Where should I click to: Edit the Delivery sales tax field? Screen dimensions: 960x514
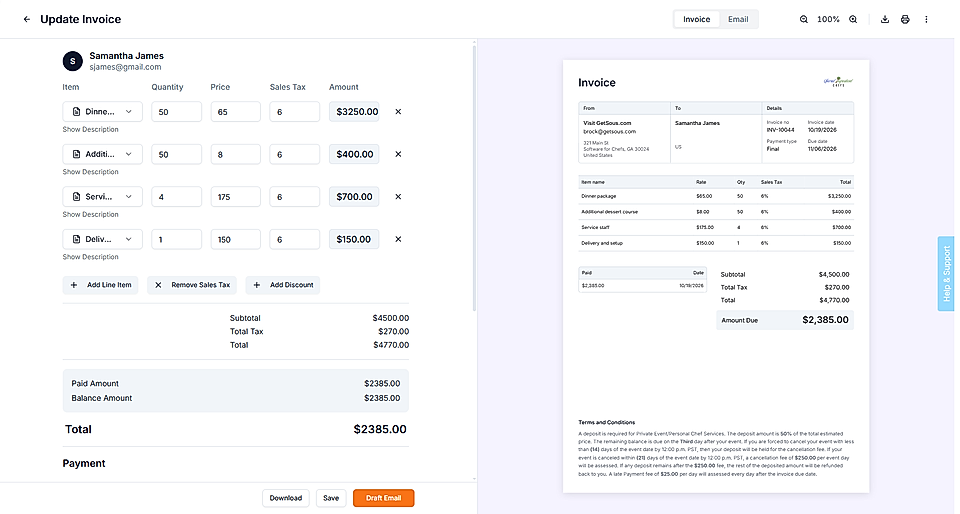tap(294, 239)
